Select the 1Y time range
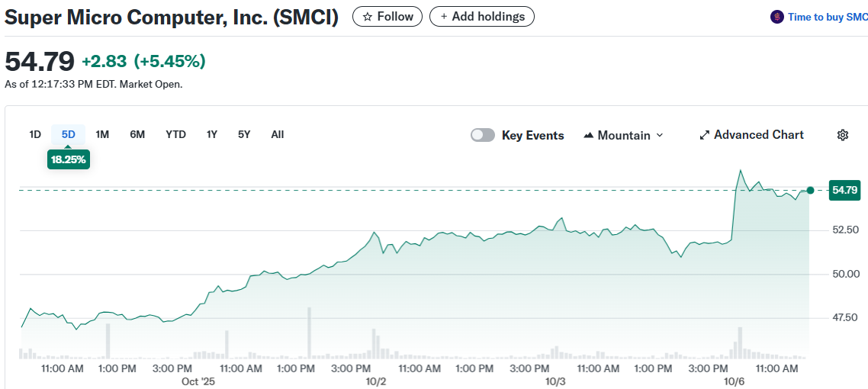Screen dimensions: 868x389 pyautogui.click(x=212, y=134)
